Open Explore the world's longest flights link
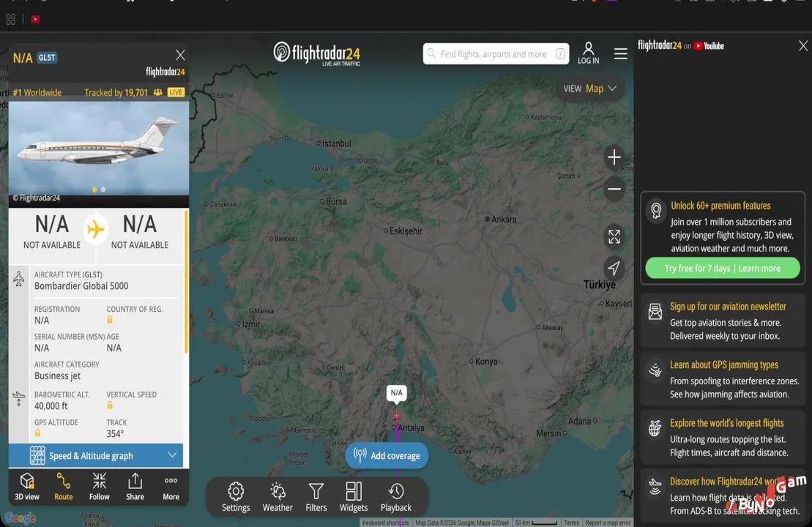Viewport: 812px width, 527px height. click(726, 424)
